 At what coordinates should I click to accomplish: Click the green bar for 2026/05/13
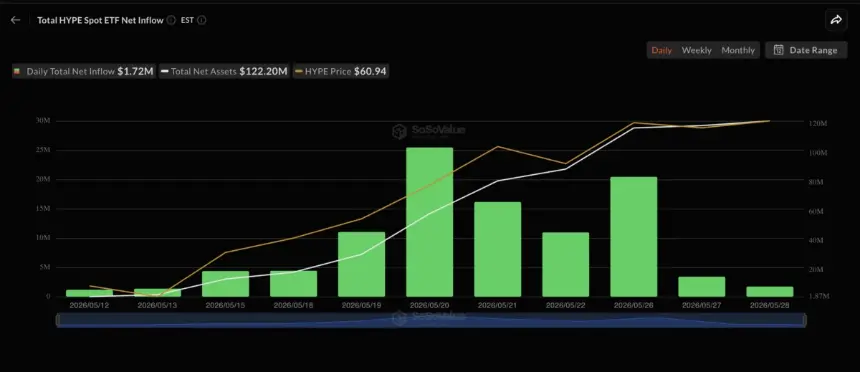click(x=157, y=293)
